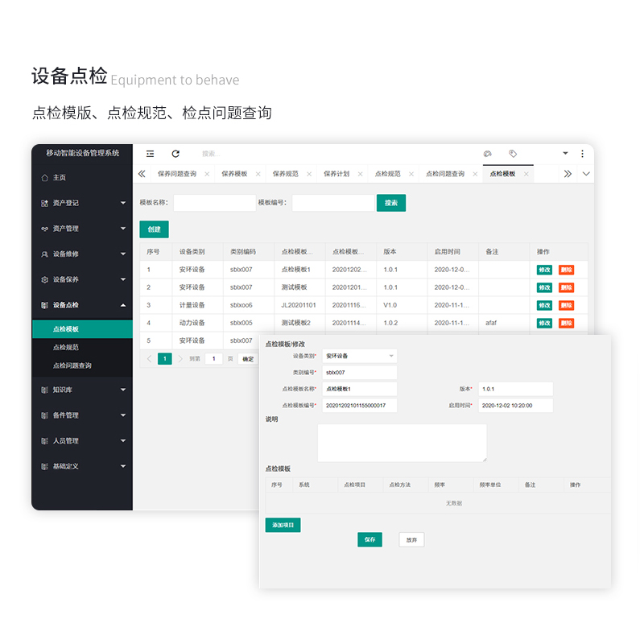This screenshot has height=644, width=644.
Task: Expand the 设备维修 sidebar menu
Action: (82, 254)
